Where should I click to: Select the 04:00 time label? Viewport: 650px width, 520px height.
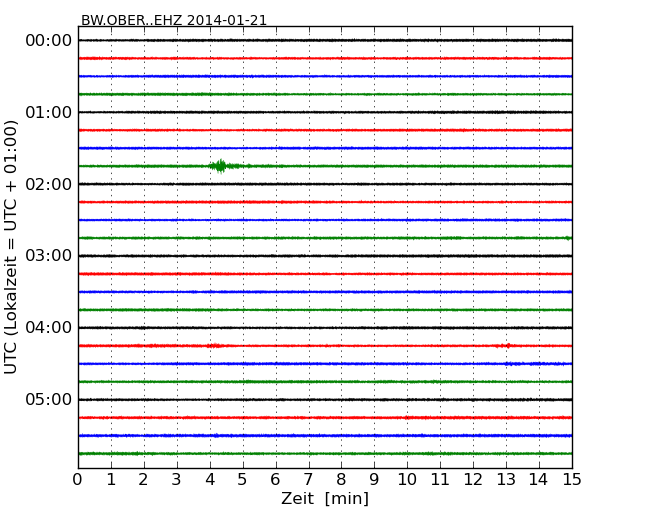[x=49, y=328]
